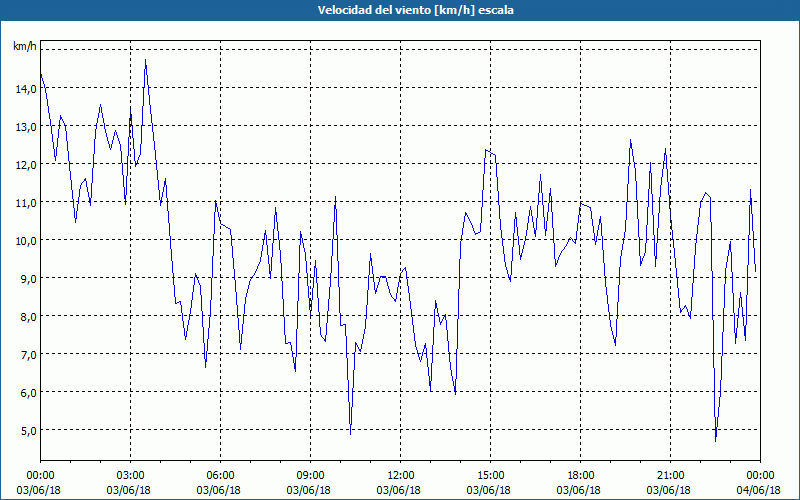Click the 03:00 time axis label
Image resolution: width=800 pixels, height=500 pixels.
(x=130, y=476)
